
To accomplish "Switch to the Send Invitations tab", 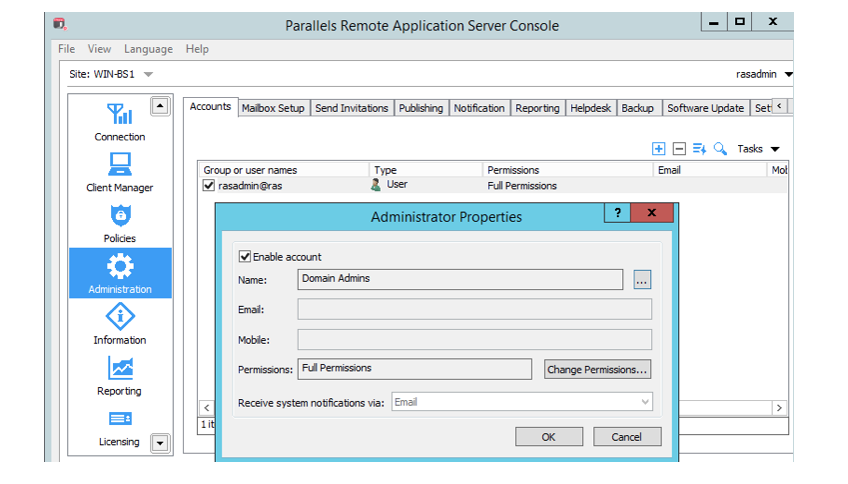I will 352,108.
